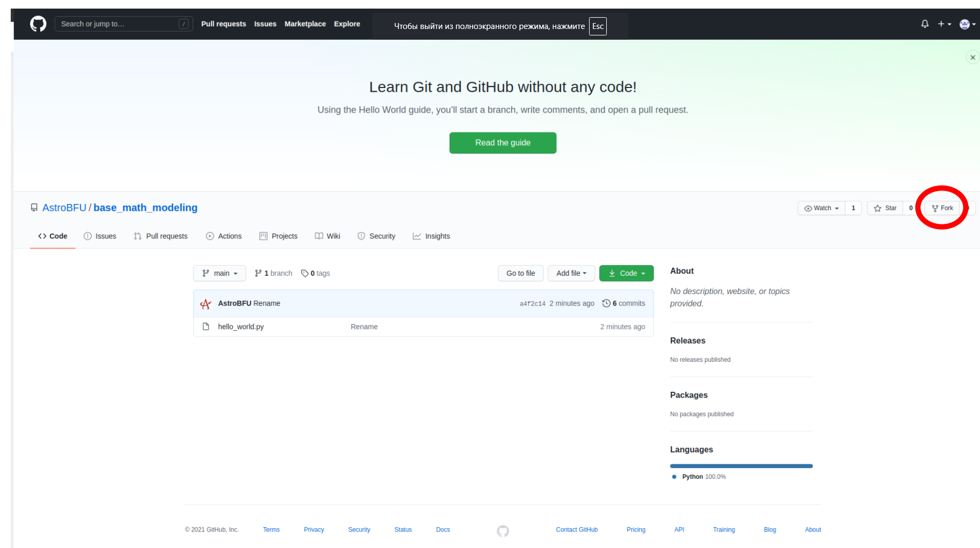Screen dimensions: 980x548
Task: Open commit hash a4f2c14
Action: click(x=532, y=304)
